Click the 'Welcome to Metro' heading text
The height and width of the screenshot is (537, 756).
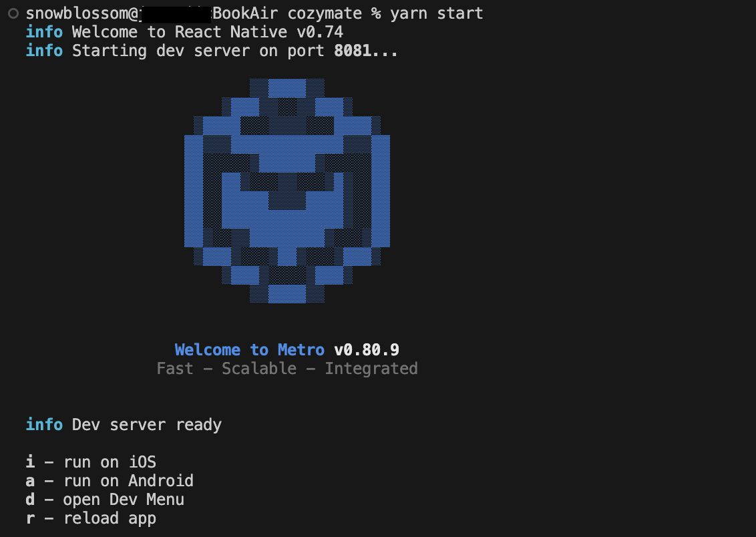point(249,350)
